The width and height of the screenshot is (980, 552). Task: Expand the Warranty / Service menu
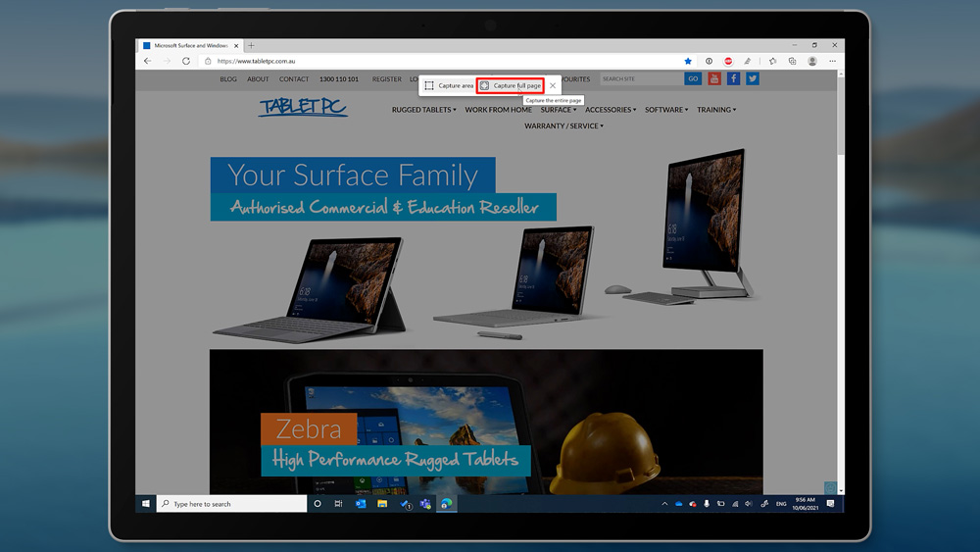click(x=563, y=126)
